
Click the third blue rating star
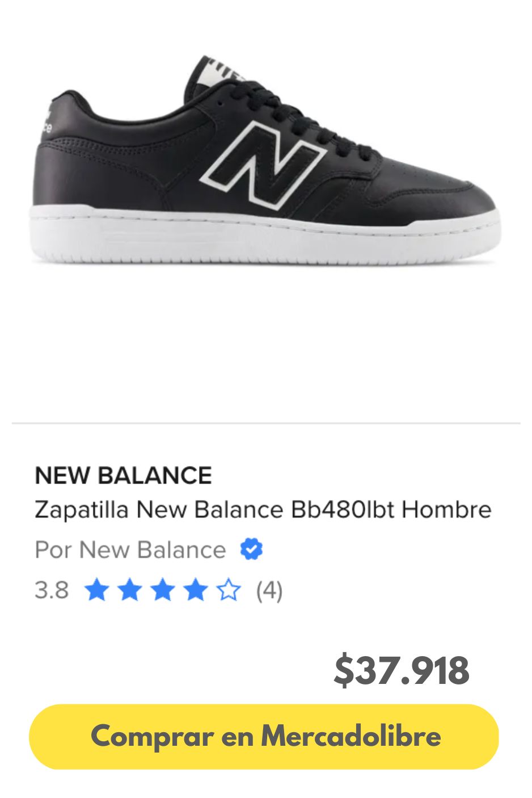(163, 590)
